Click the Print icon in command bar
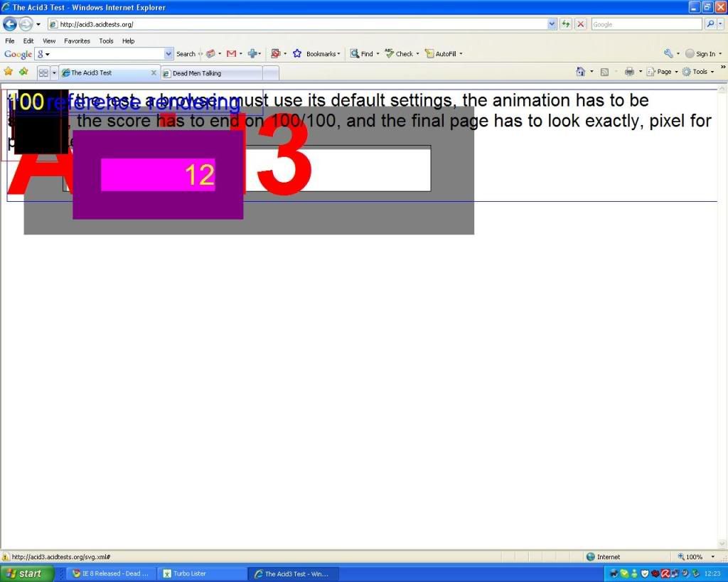This screenshot has width=728, height=582. point(628,72)
